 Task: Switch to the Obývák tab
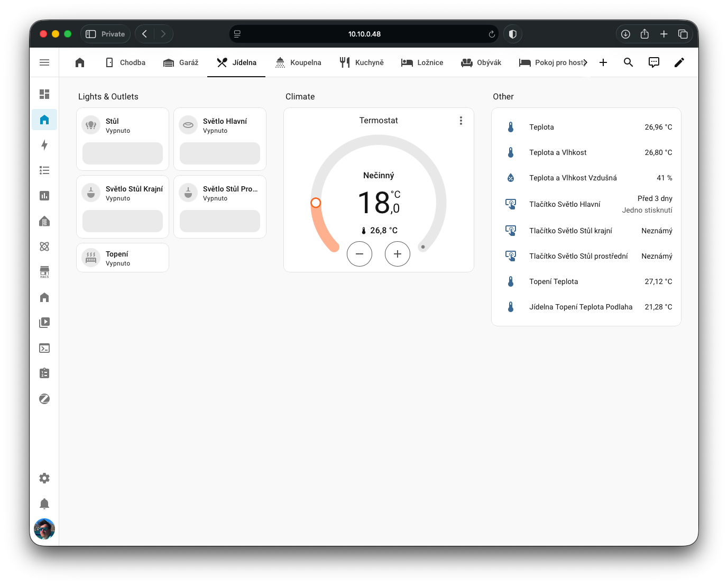coord(481,62)
